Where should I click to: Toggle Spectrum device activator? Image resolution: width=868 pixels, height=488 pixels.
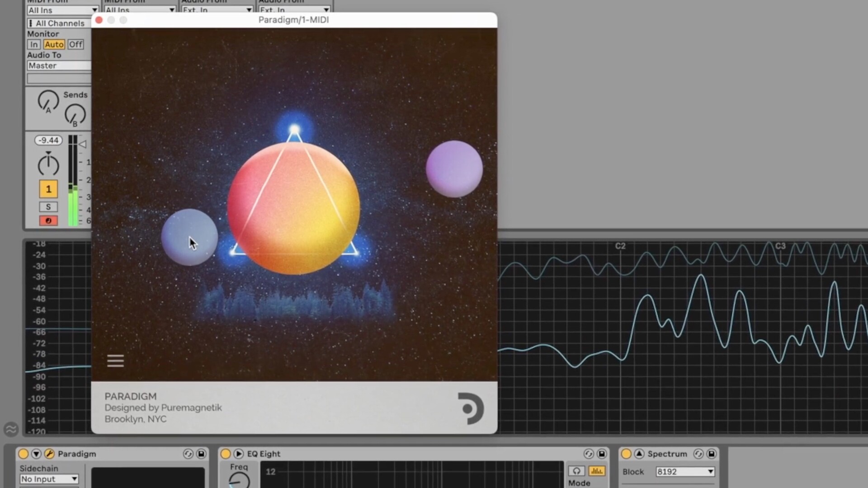point(626,454)
